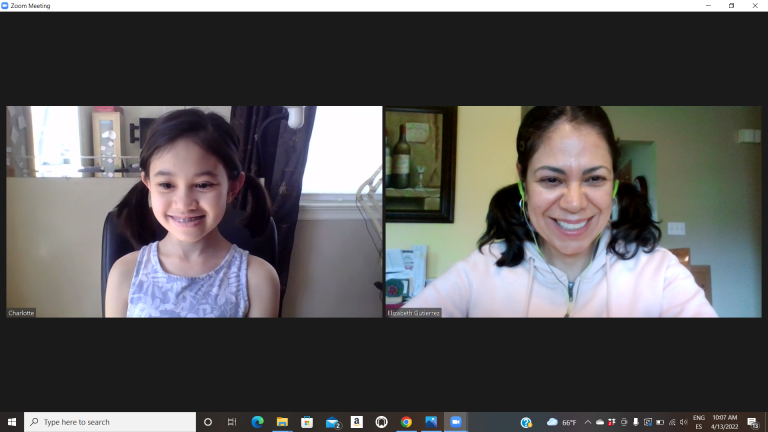Image resolution: width=768 pixels, height=432 pixels.
Task: Click the Charlotte name label
Action: pos(21,313)
